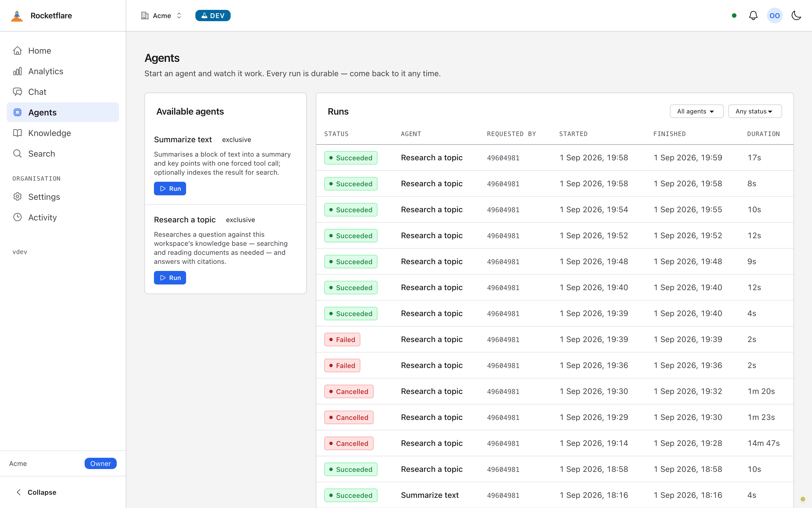The width and height of the screenshot is (812, 508).
Task: Open the Chat bubble icon
Action: pyautogui.click(x=17, y=92)
